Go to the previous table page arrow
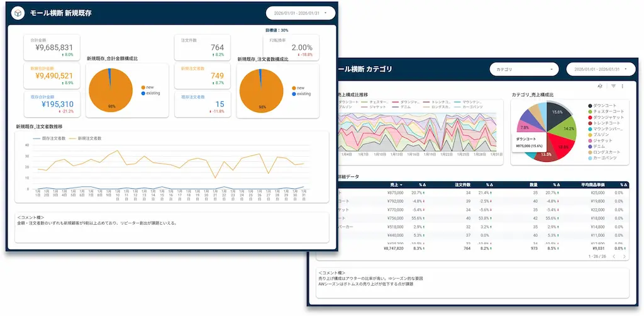 pos(613,256)
